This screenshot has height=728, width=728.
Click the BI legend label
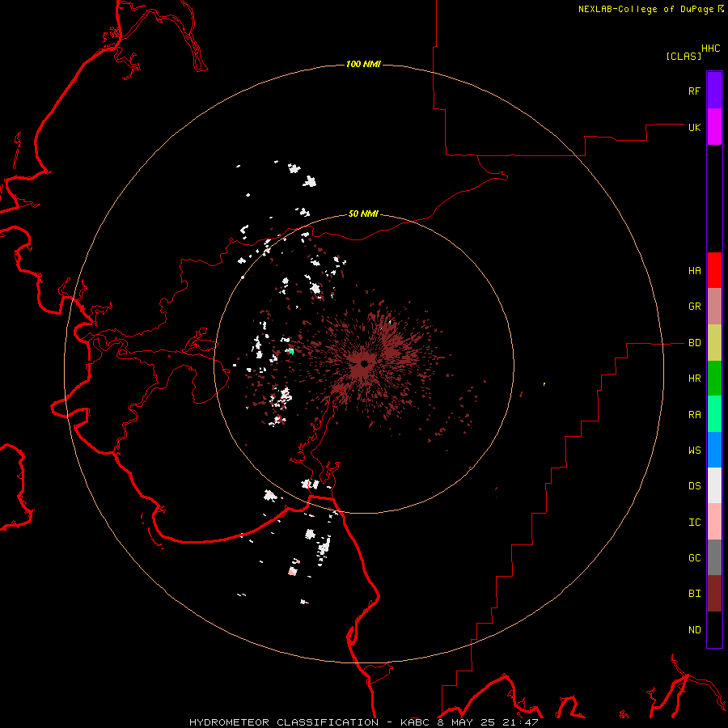pyautogui.click(x=694, y=594)
